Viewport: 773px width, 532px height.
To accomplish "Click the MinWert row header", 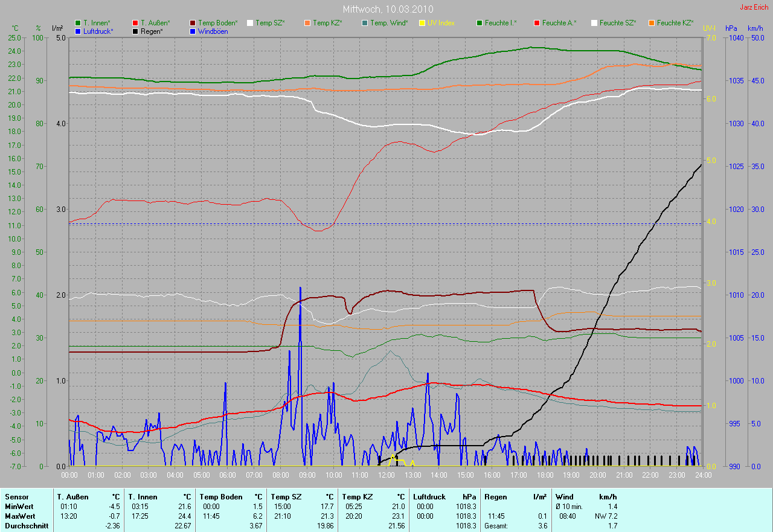I will 19,507.
